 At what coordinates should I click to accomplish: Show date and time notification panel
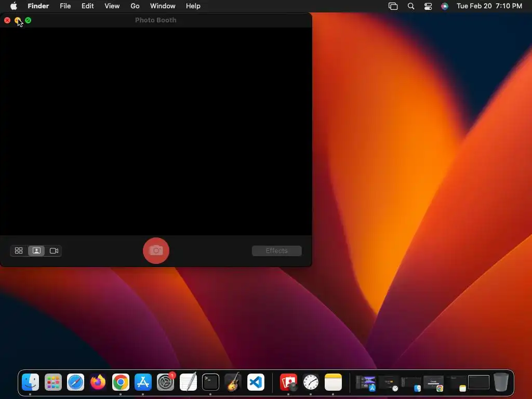[x=489, y=6]
